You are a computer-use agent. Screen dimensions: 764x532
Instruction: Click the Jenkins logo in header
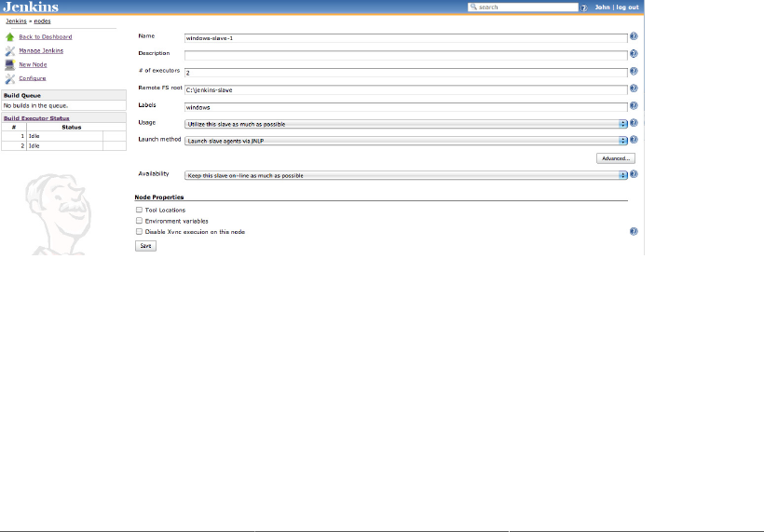(x=31, y=7)
